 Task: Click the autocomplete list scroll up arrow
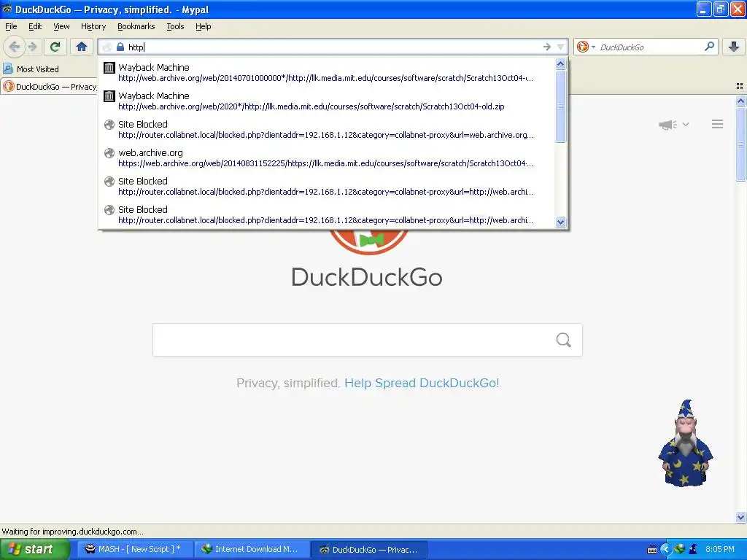coord(561,64)
